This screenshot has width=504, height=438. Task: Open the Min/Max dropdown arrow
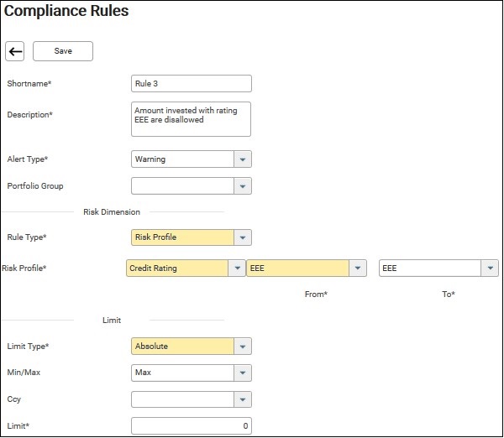pyautogui.click(x=242, y=372)
